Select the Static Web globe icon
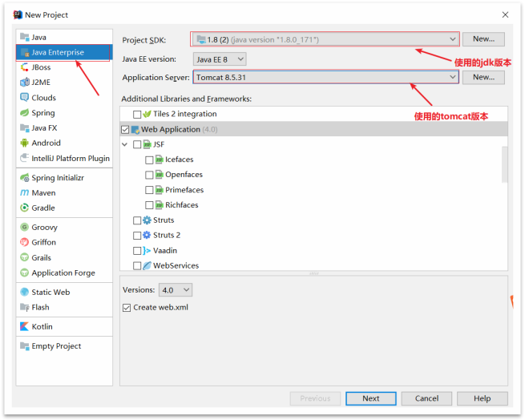The width and height of the screenshot is (525, 420). tap(24, 292)
